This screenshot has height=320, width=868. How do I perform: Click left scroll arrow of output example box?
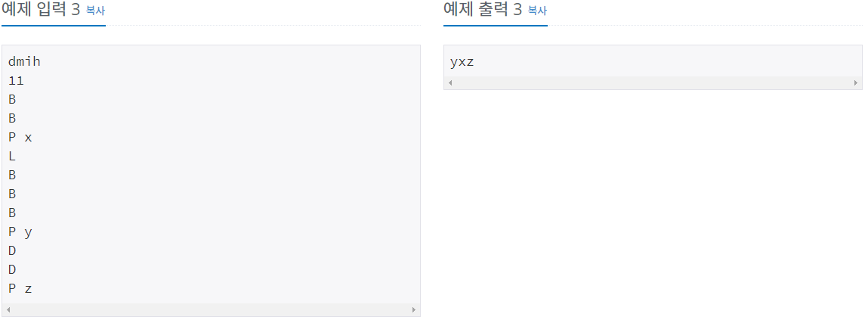click(450, 82)
